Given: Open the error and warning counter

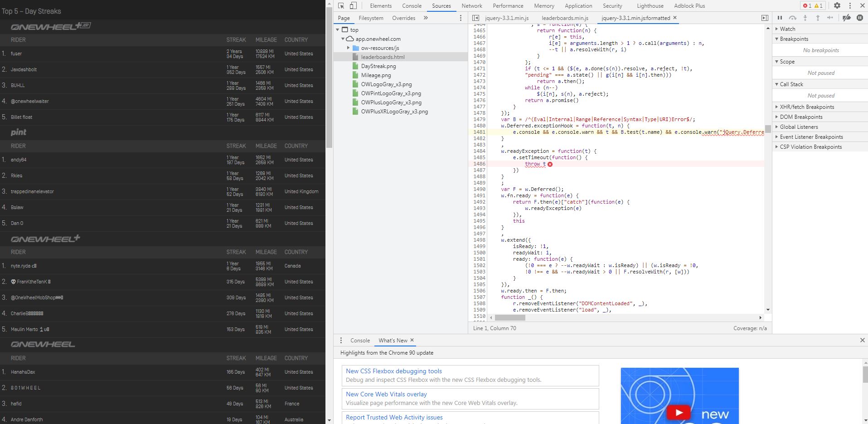Looking at the screenshot, I should pyautogui.click(x=812, y=6).
